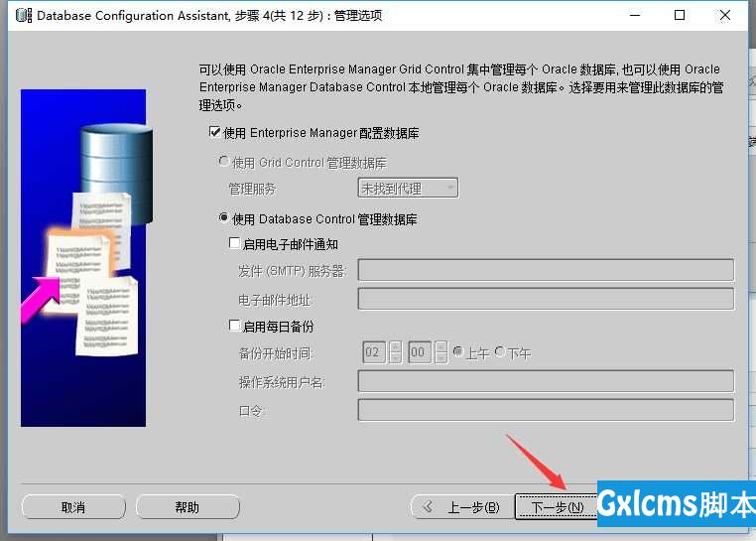
Task: Proceed with 下一步(N) button
Action: [x=557, y=507]
